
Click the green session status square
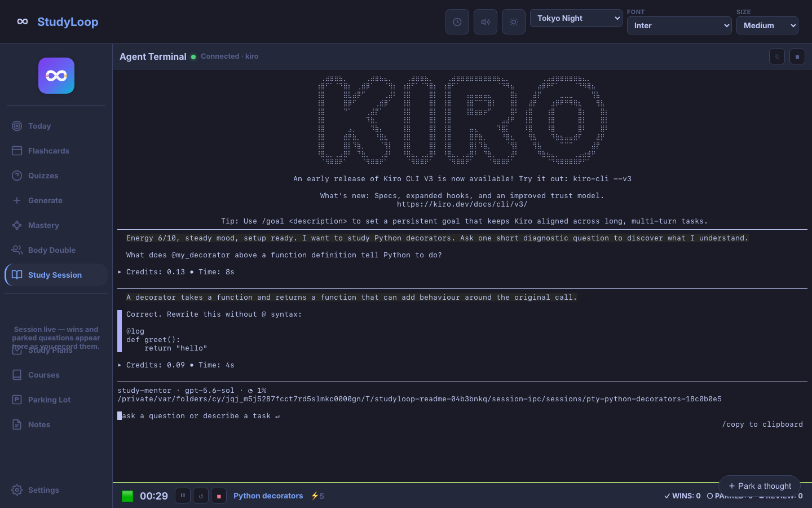coord(127,496)
